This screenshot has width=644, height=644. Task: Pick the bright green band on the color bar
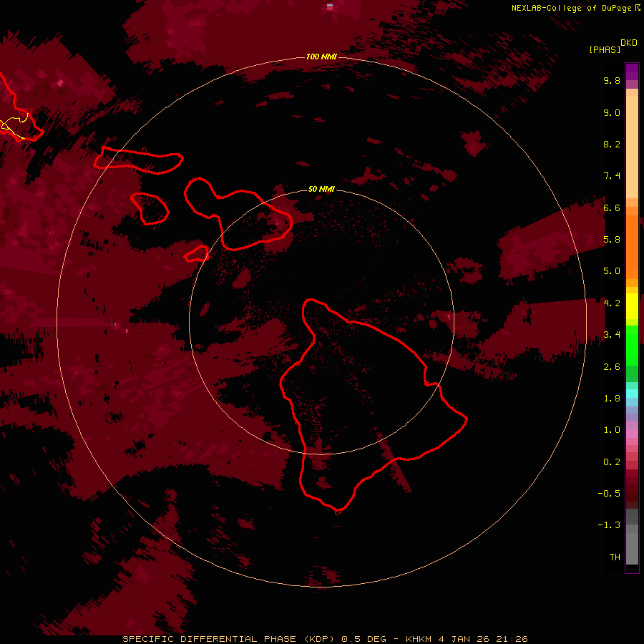coord(632,345)
